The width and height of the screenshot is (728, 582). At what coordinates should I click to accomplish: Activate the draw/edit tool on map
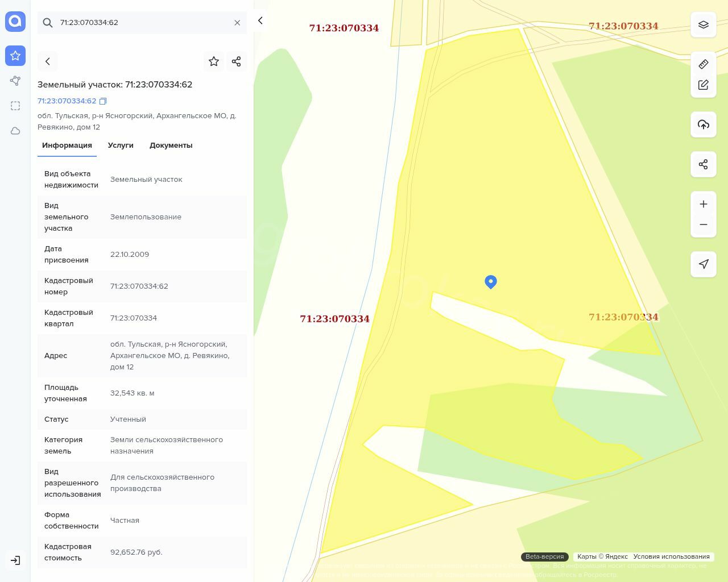point(703,85)
